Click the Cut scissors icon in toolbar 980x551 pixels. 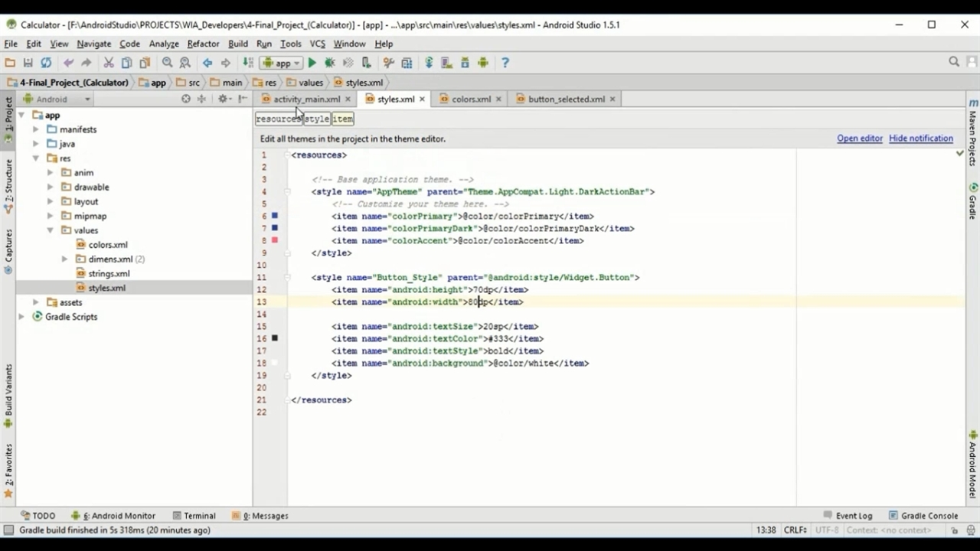point(108,63)
